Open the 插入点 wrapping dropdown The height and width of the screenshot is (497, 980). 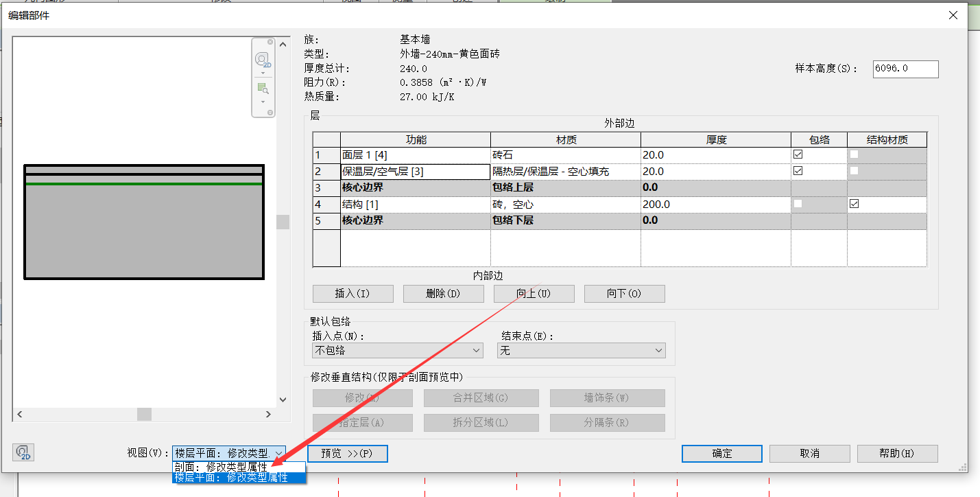[398, 351]
